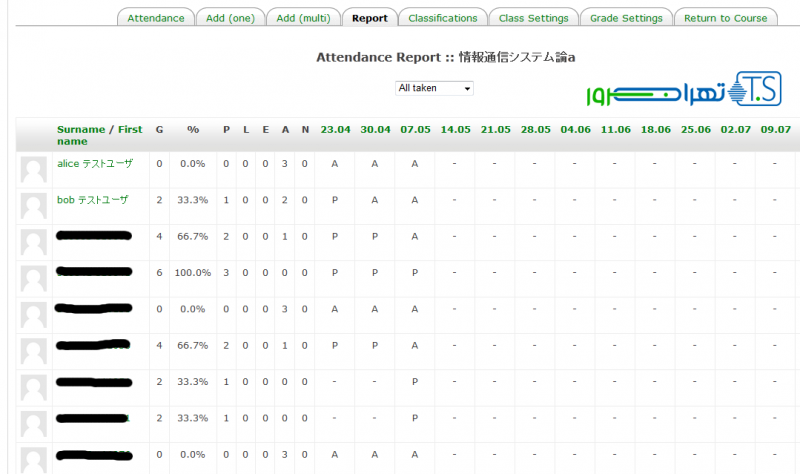This screenshot has width=800, height=474.
Task: Click the 07.05 session date header
Action: [x=415, y=130]
